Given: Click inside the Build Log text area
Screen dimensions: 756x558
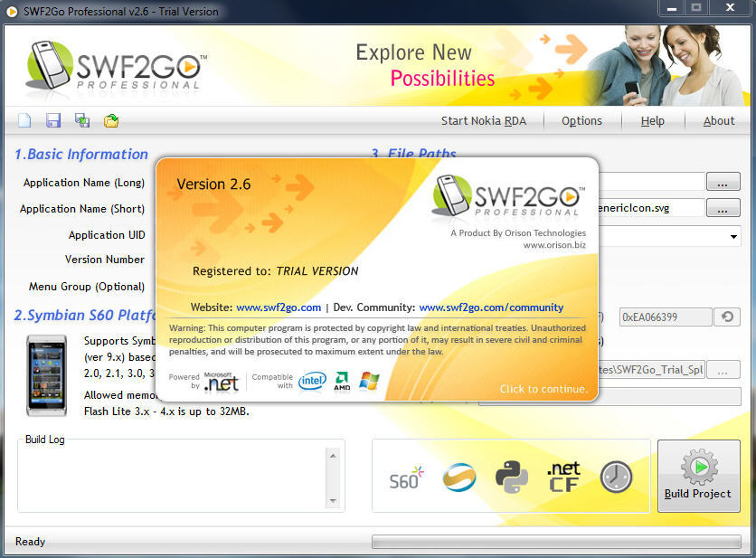Looking at the screenshot, I should 172,478.
